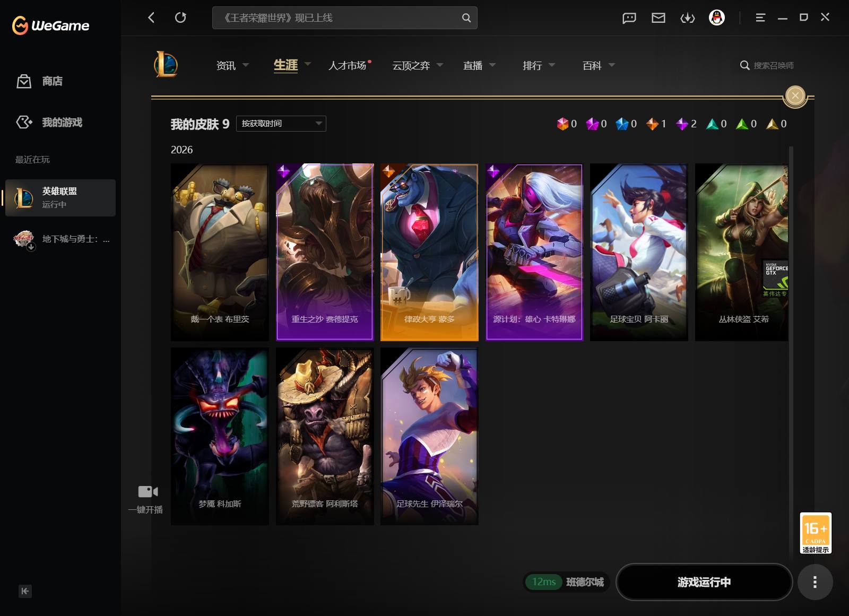This screenshot has height=616, width=849.
Task: Click the purple diamond gem counter icon
Action: click(x=682, y=124)
